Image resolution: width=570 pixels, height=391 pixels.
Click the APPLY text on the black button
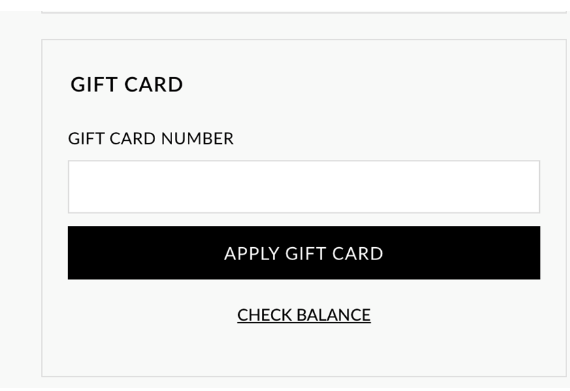tap(252, 254)
